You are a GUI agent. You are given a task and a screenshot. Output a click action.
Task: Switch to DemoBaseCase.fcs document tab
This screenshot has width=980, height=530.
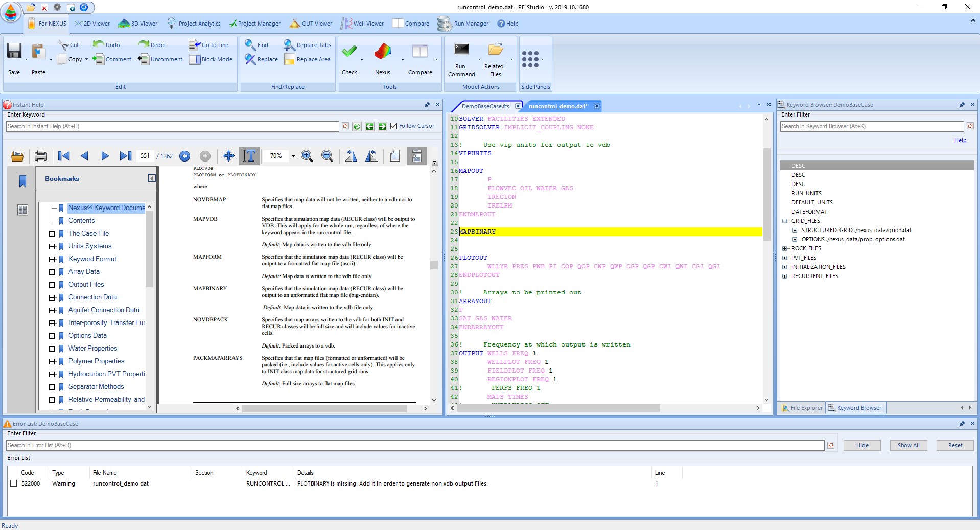(x=485, y=106)
